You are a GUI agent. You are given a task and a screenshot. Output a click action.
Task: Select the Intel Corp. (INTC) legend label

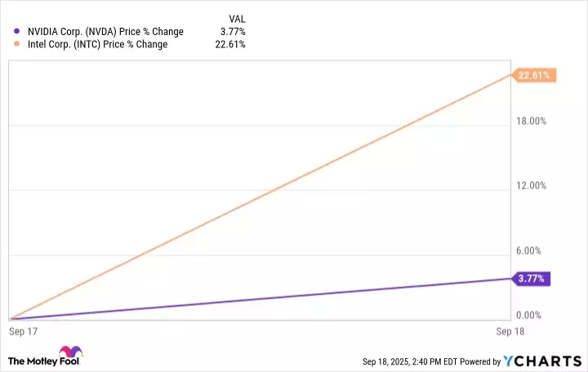97,45
